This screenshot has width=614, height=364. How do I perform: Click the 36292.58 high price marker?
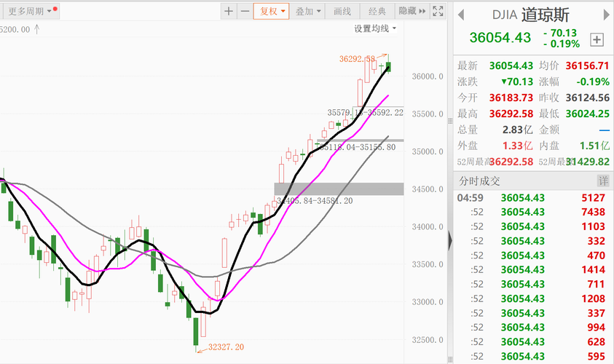pyautogui.click(x=357, y=59)
